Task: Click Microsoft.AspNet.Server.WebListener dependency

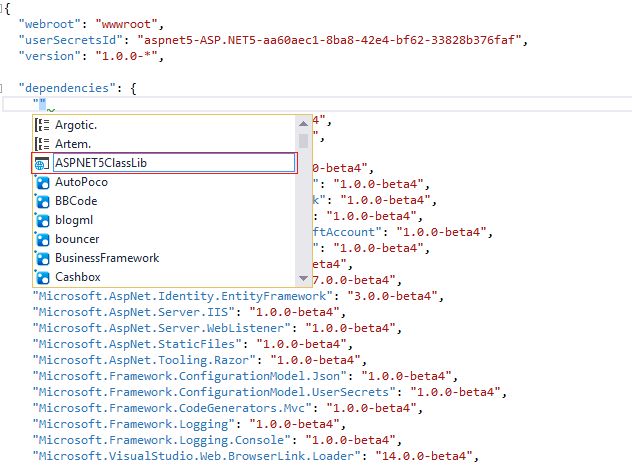Action: point(164,328)
